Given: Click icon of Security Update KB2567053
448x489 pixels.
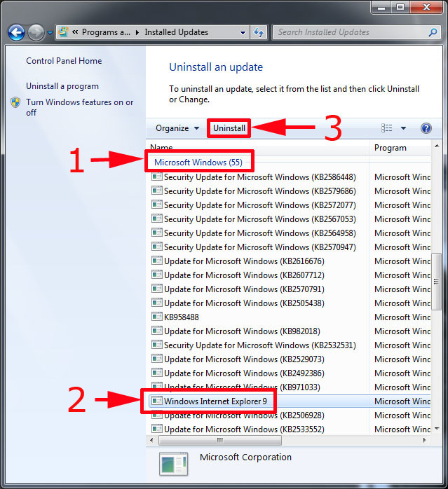Looking at the screenshot, I should point(157,219).
